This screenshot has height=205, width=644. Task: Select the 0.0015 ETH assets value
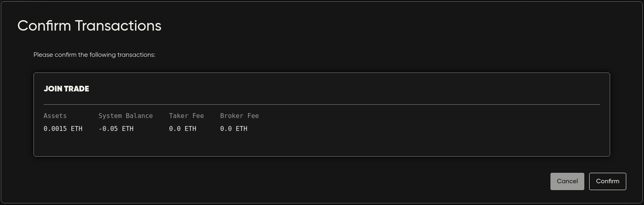point(63,129)
